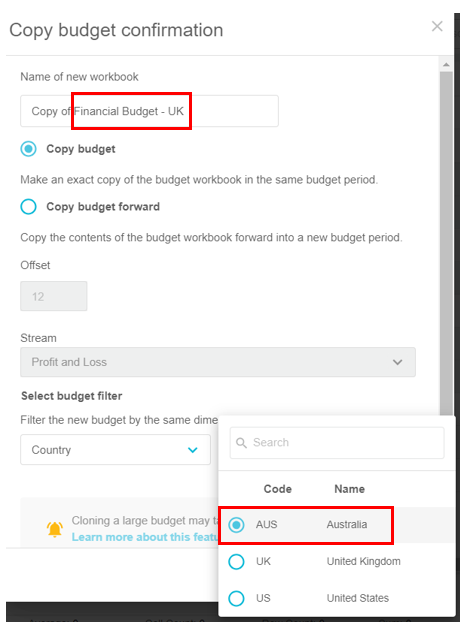Open Learn more about this feature link
460x622 pixels.
click(x=145, y=537)
